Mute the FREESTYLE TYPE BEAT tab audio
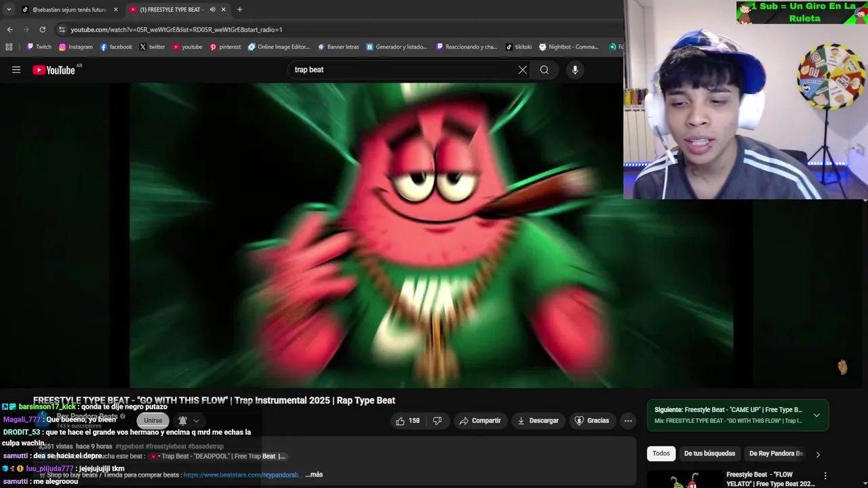The height and width of the screenshot is (488, 868). pyautogui.click(x=212, y=9)
